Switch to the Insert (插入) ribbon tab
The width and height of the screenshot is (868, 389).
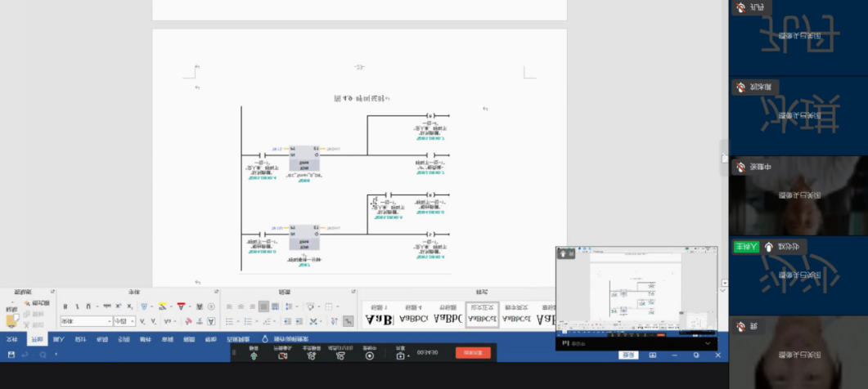click(x=59, y=338)
